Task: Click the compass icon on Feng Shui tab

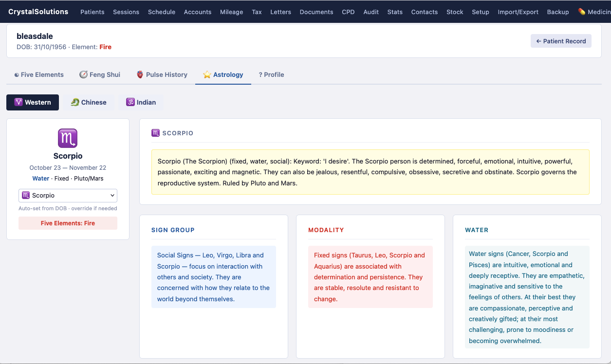Action: click(x=83, y=74)
